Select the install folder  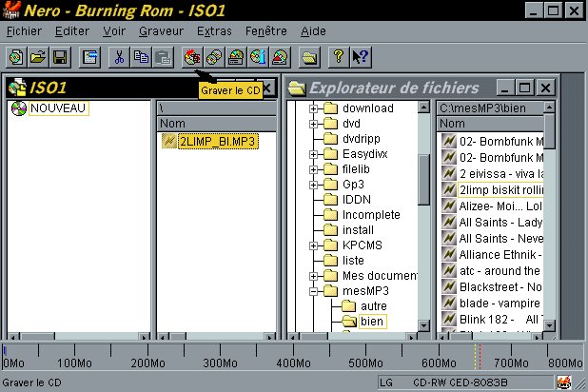coord(358,230)
